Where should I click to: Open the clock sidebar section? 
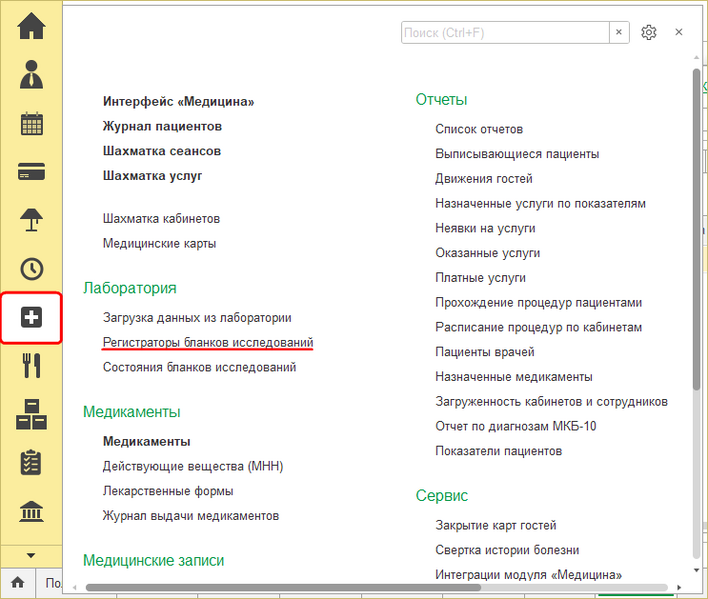32,269
